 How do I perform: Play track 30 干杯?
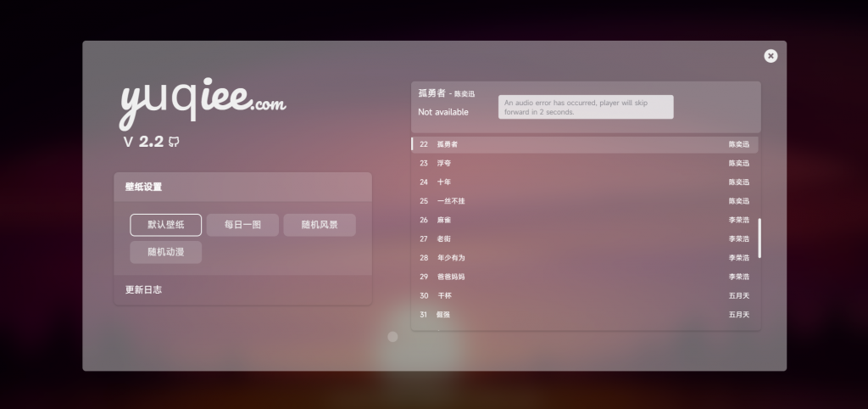click(x=585, y=295)
